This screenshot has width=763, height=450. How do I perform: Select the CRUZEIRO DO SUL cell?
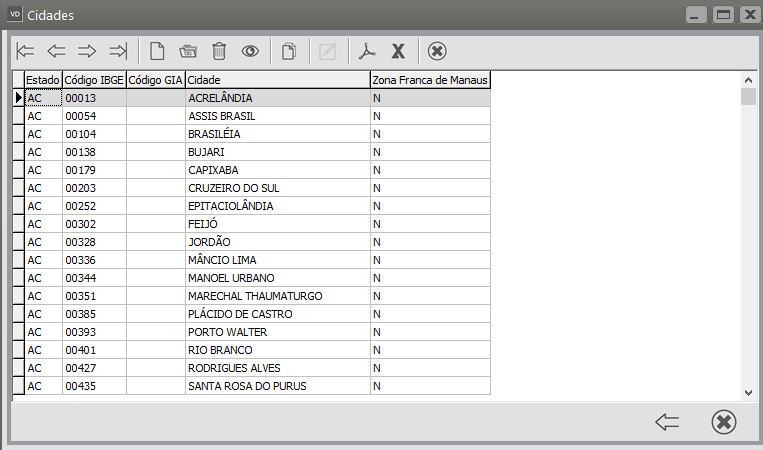click(278, 188)
